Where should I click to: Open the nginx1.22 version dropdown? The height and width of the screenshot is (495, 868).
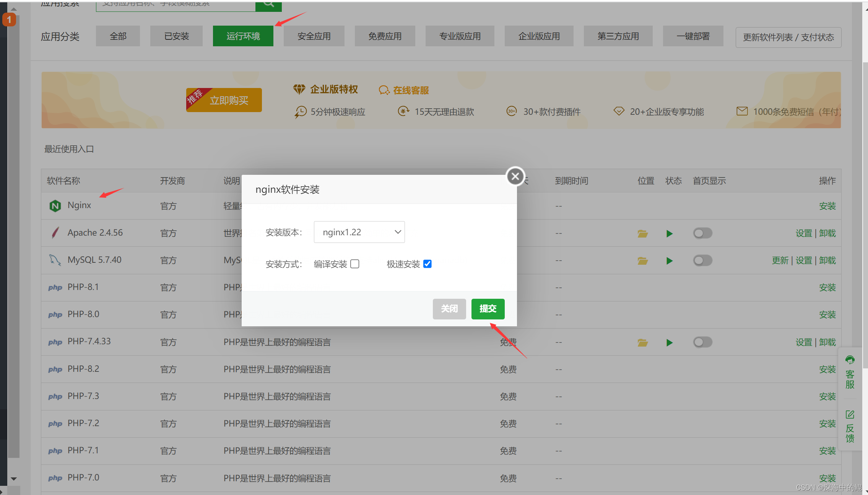point(359,232)
